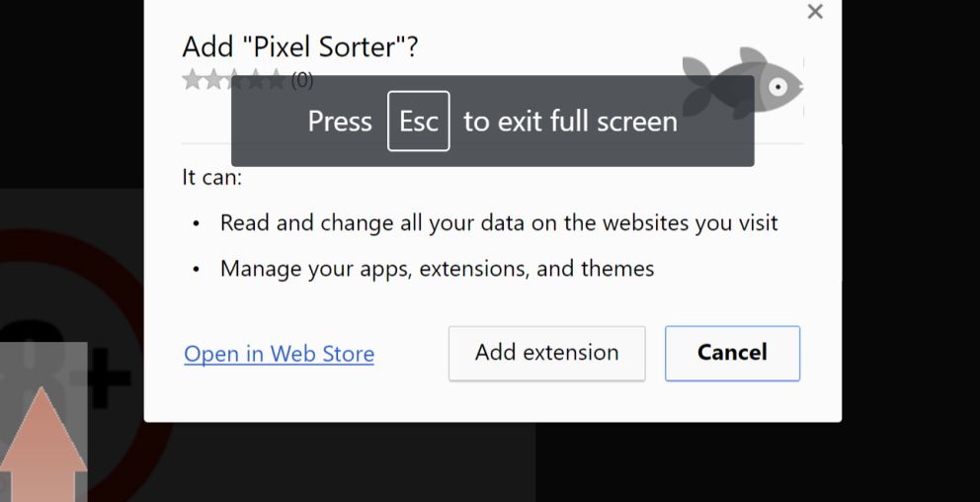Click the word "Press" in fullscreen banner
Viewport: 980px width, 502px height.
pos(340,122)
